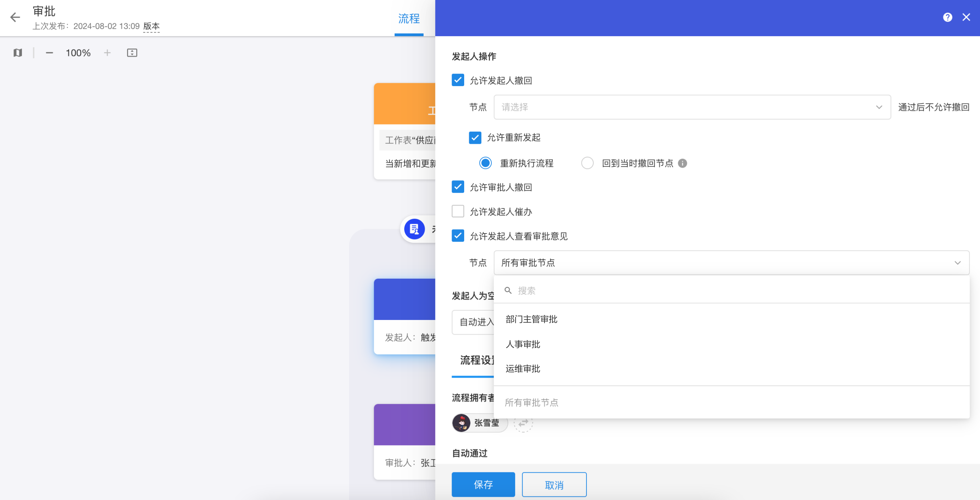Select 回到当时撤回节点 radio button
980x500 pixels.
coord(587,163)
